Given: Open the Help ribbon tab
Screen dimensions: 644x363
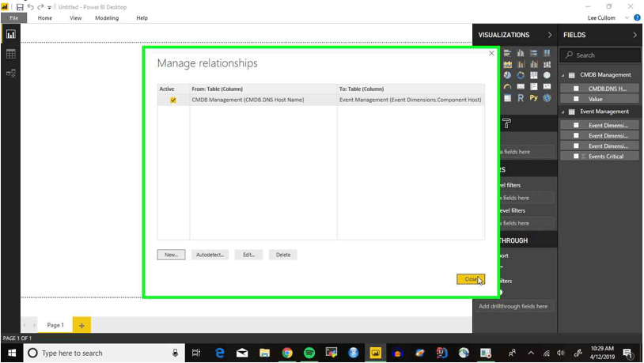Looking at the screenshot, I should (142, 17).
